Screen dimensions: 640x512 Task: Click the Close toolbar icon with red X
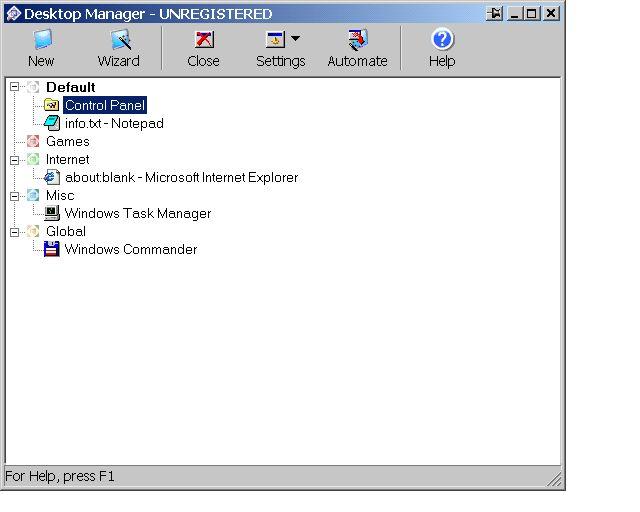point(204,40)
